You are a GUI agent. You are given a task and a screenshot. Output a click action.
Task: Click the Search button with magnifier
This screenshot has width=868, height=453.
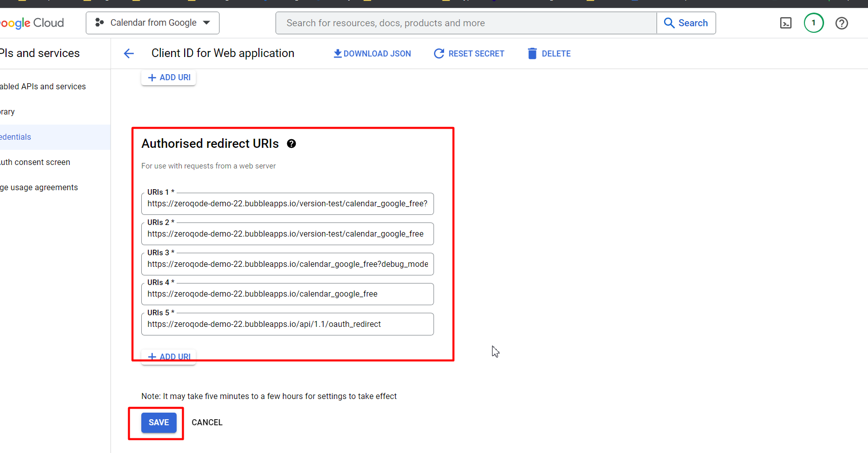pos(686,23)
